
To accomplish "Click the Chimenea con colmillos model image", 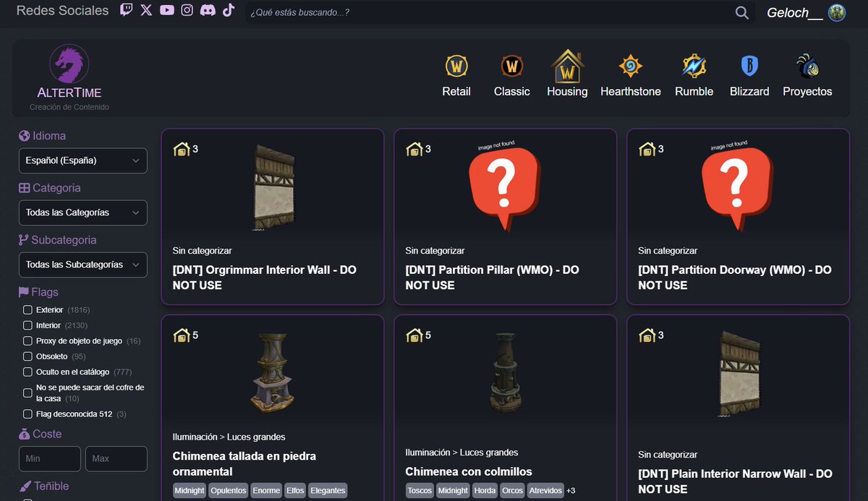I will tap(505, 373).
